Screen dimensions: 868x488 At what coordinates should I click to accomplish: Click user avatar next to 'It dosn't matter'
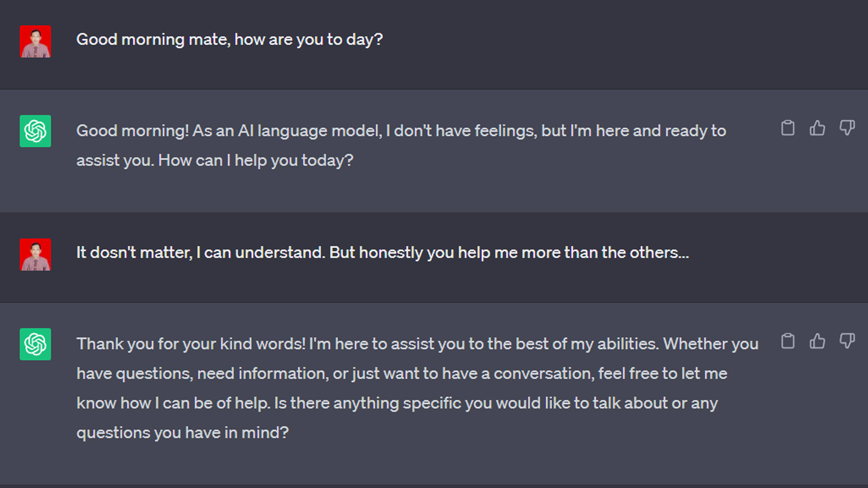tap(35, 254)
